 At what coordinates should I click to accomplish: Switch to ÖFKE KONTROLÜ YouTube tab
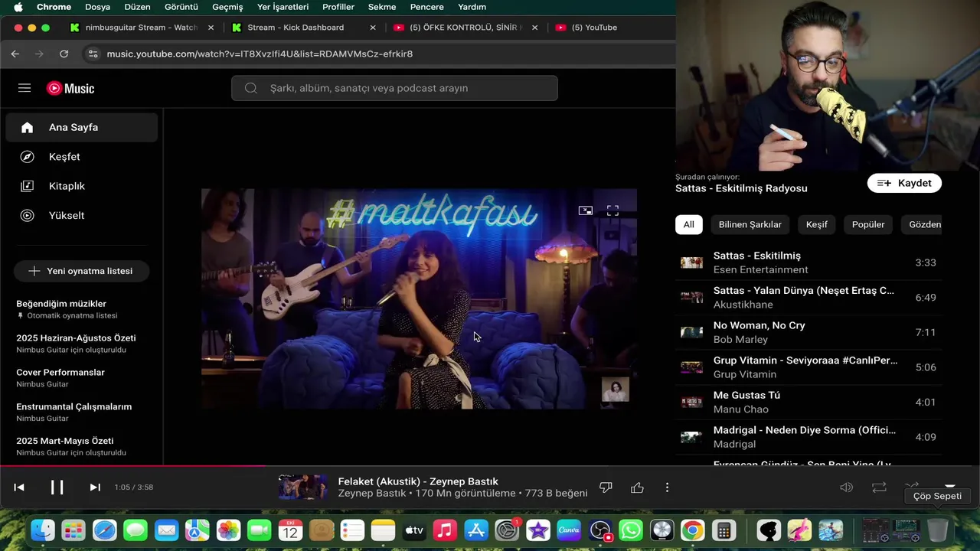(x=465, y=28)
